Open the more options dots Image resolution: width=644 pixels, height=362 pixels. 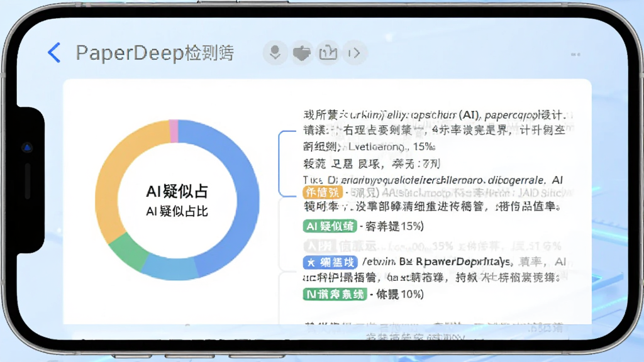[575, 54]
